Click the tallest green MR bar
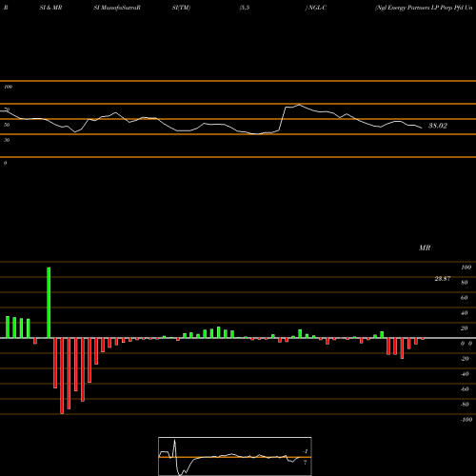The width and height of the screenshot is (476, 476). [x=49, y=303]
